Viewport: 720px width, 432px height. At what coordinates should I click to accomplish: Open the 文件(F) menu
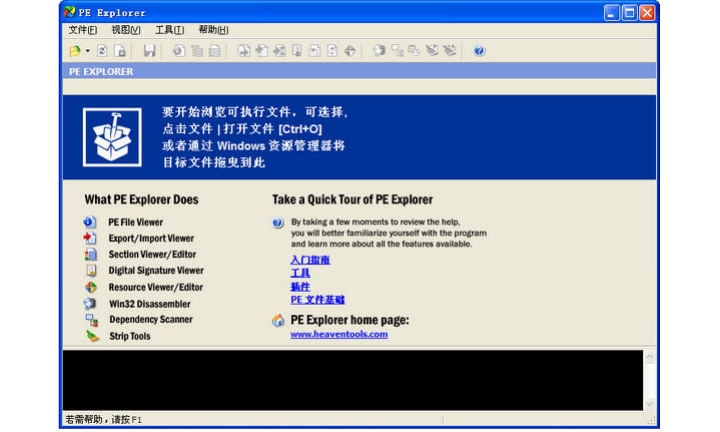click(x=83, y=30)
